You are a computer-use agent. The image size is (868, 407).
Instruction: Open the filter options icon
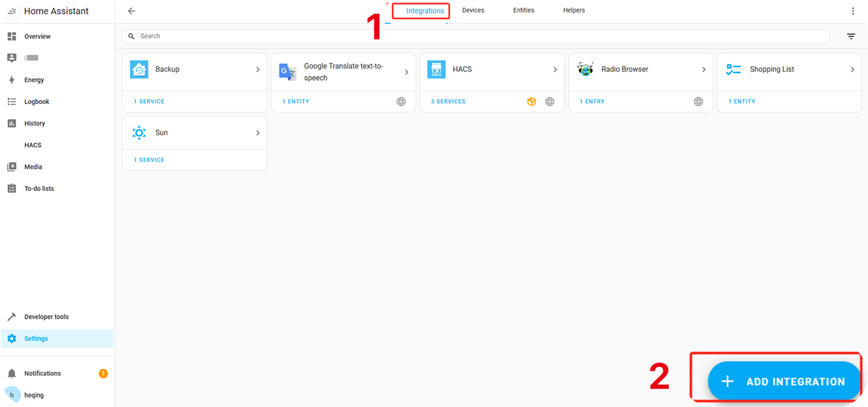pos(851,36)
